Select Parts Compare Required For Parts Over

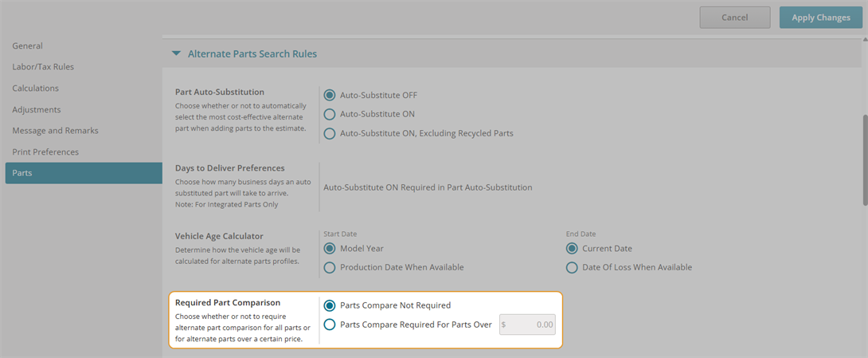click(x=330, y=325)
